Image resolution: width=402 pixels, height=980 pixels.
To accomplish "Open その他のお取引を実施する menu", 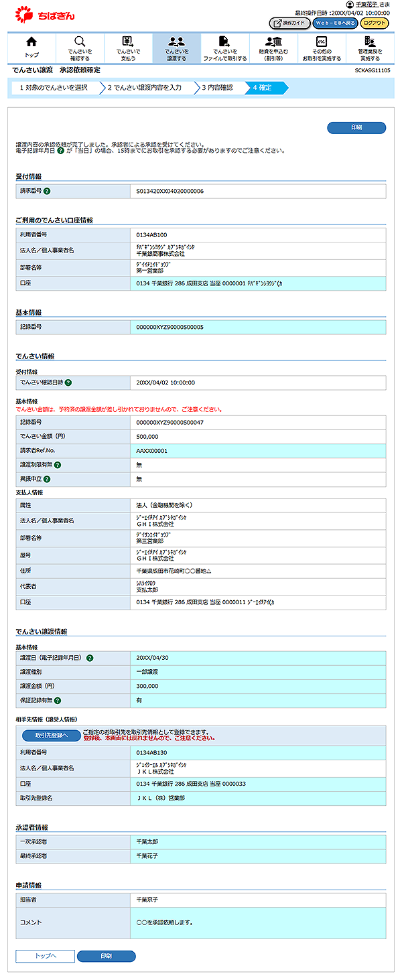I will tap(322, 48).
